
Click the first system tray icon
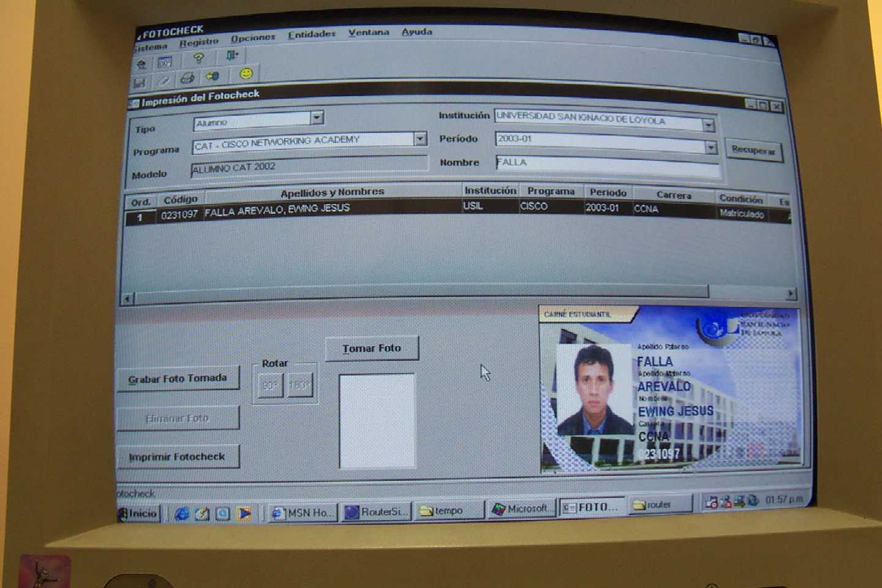712,502
